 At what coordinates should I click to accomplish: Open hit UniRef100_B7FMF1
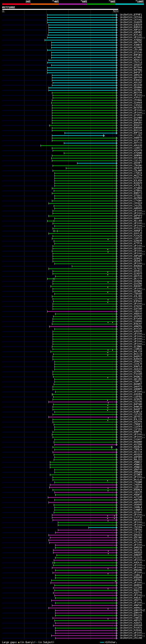tap(131, 15)
